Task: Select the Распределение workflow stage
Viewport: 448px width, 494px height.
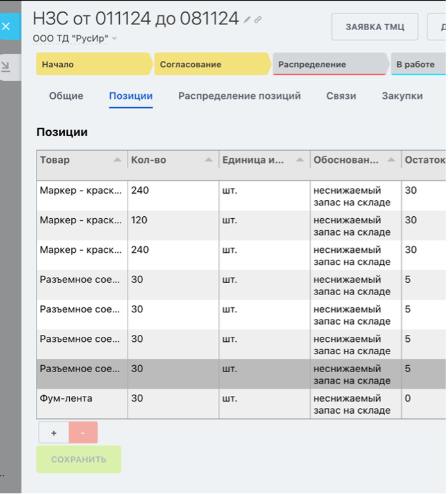Action: pyautogui.click(x=328, y=64)
